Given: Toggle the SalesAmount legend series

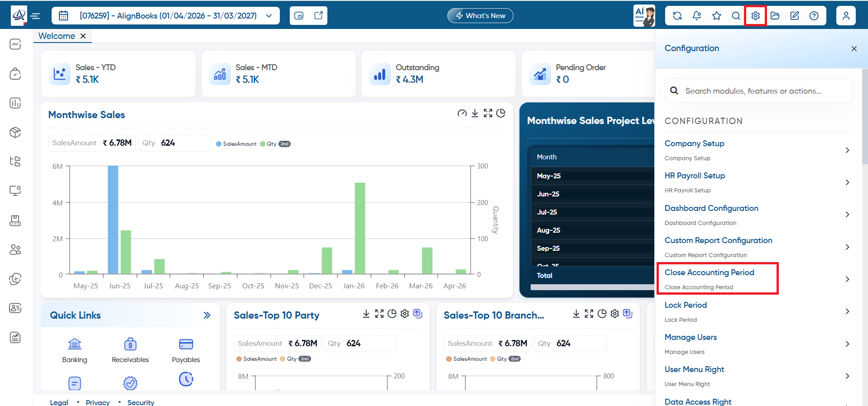Looking at the screenshot, I should 236,144.
